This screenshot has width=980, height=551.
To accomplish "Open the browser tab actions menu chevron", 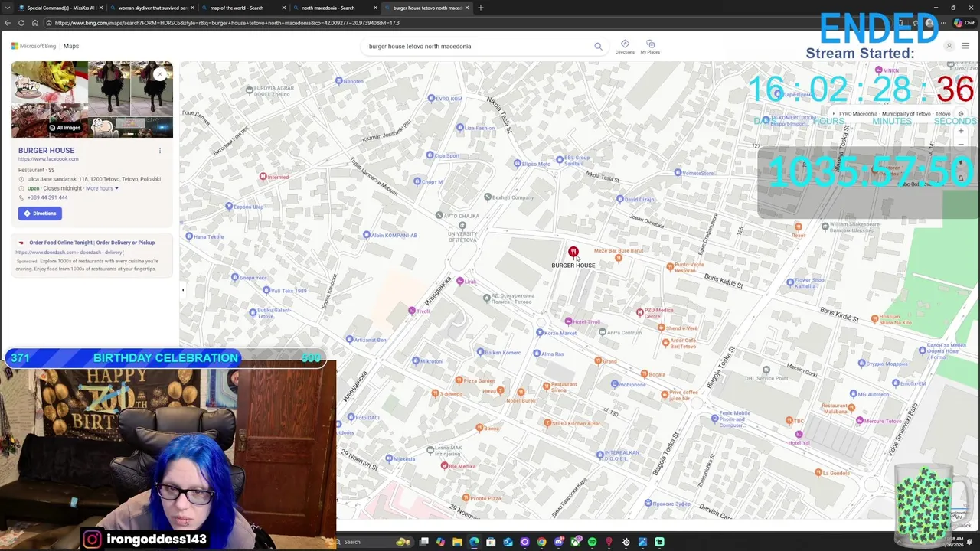I will (x=8, y=8).
